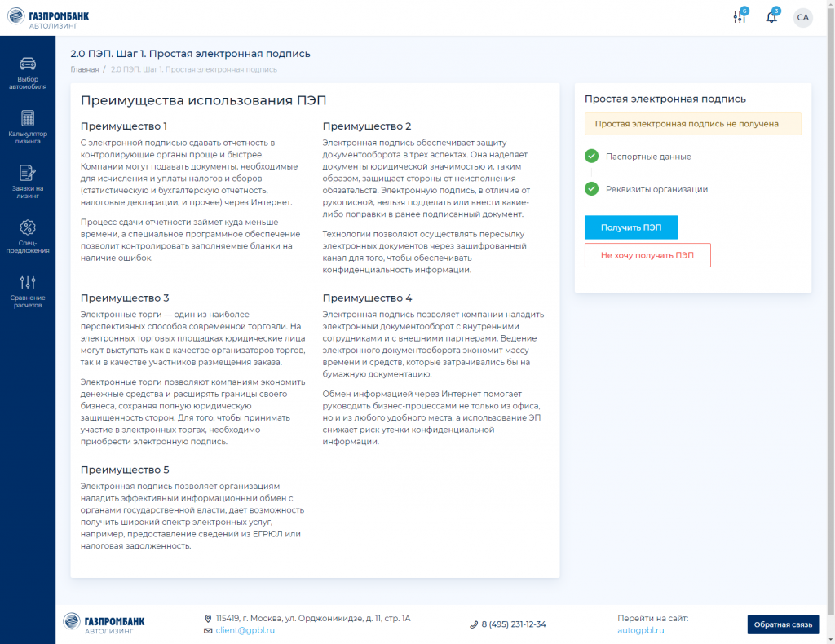
Task: Click the Преимущество 5 heading
Action: click(125, 470)
